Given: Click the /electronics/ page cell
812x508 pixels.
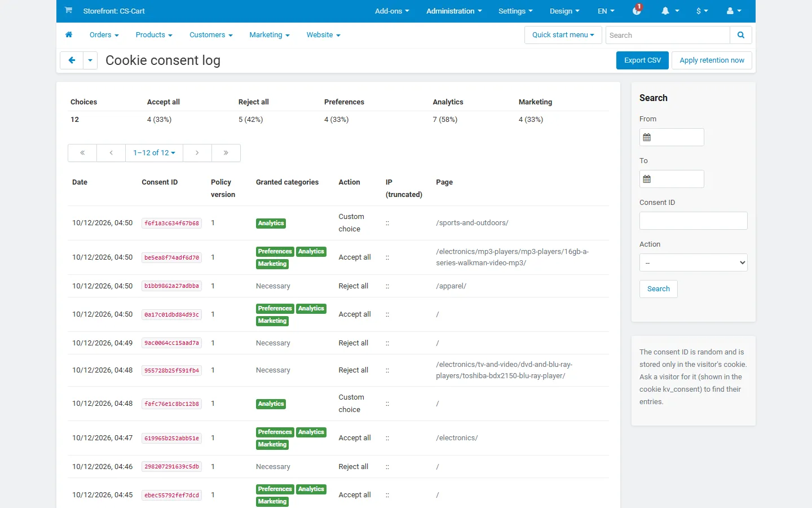Looking at the screenshot, I should (x=457, y=438).
